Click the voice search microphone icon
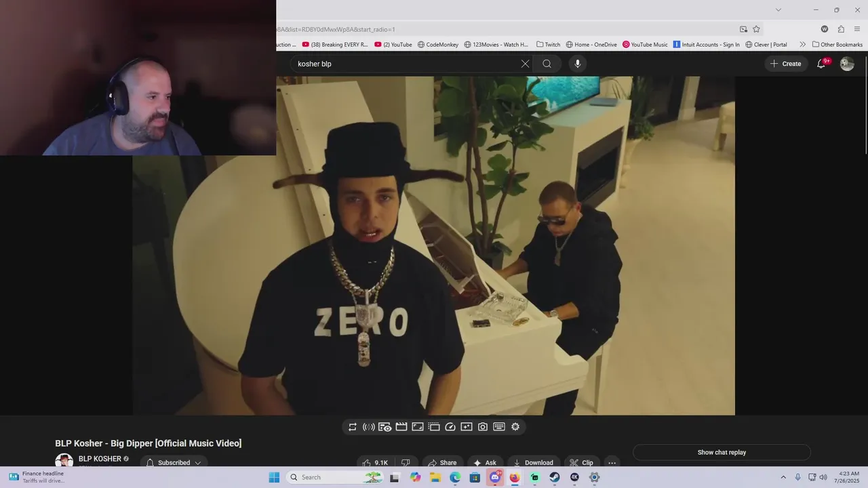Image resolution: width=868 pixels, height=488 pixels. 578,64
